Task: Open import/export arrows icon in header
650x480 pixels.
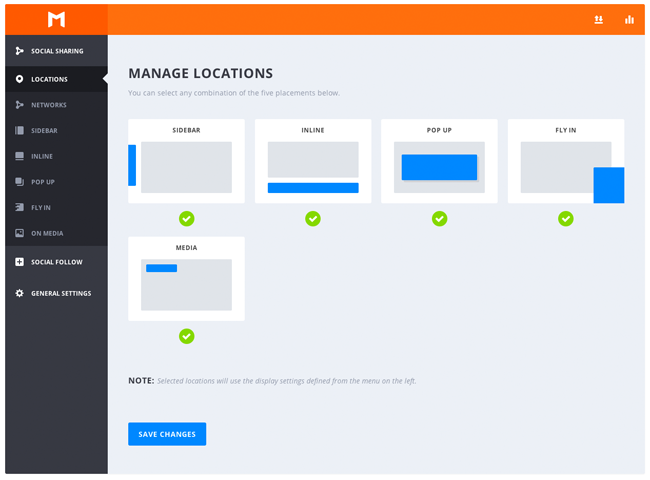Action: (x=599, y=19)
